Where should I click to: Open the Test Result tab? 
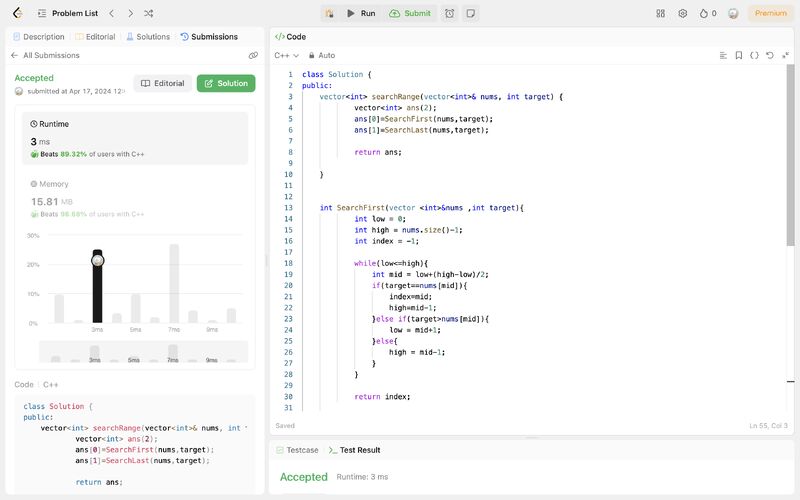tap(355, 450)
